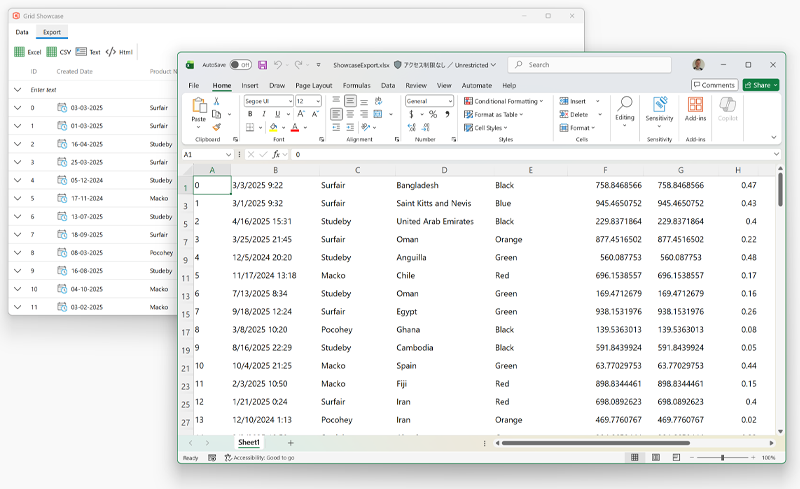Viewport: 800px width, 489px height.
Task: Open the File menu in Excel
Action: click(194, 85)
